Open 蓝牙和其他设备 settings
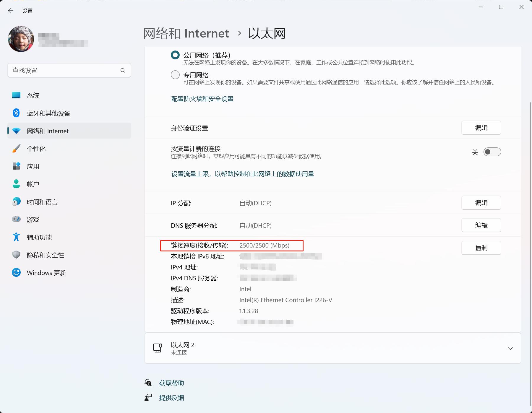The image size is (532, 413). (x=48, y=113)
